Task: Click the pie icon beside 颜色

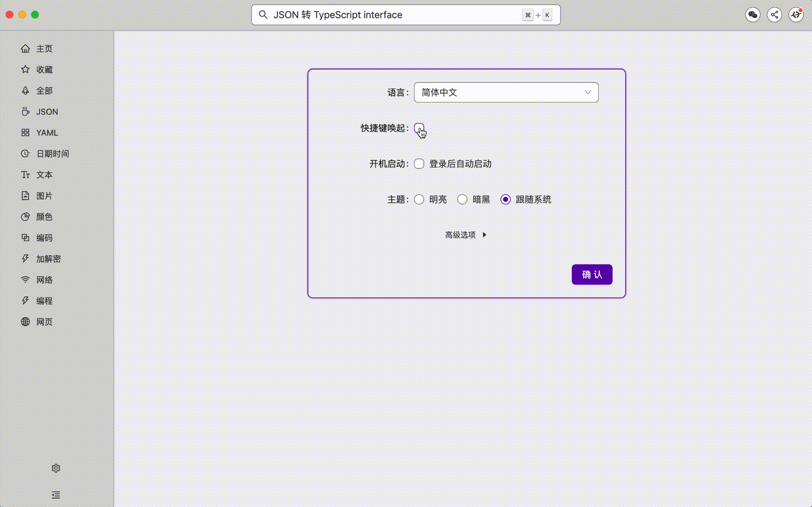Action: click(25, 217)
